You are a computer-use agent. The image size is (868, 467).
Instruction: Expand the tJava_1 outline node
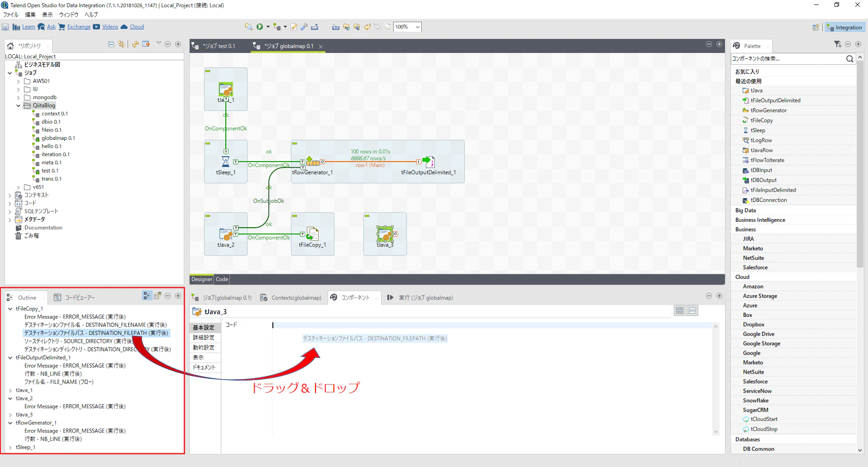10,390
